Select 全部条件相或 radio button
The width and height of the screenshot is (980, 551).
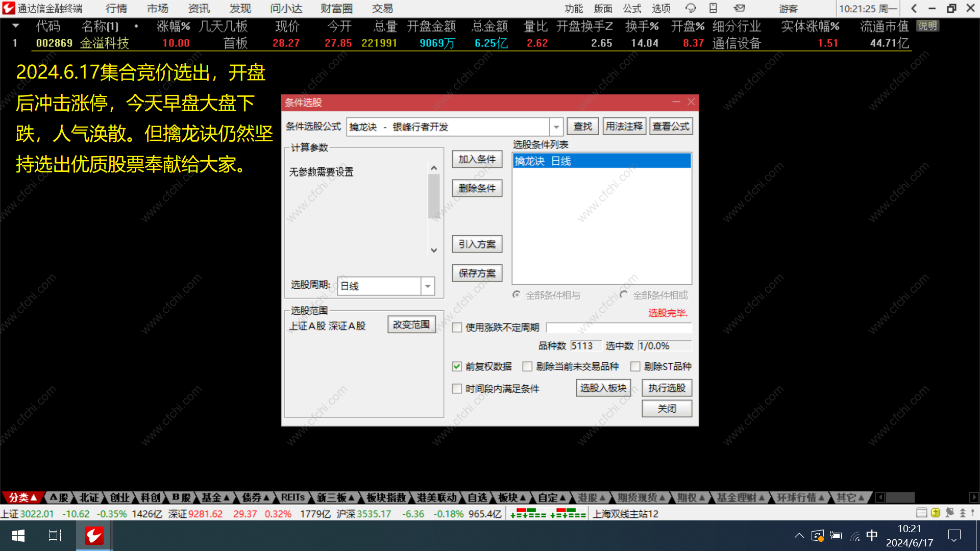[x=624, y=295]
